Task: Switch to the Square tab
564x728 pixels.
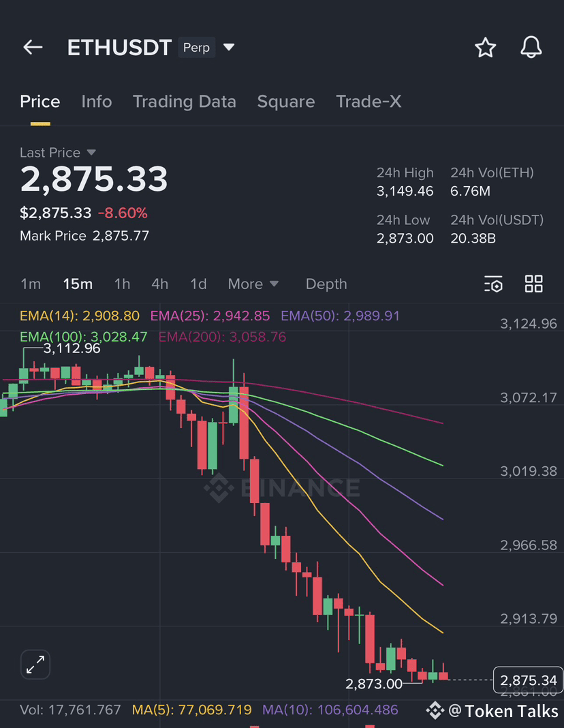Action: tap(285, 101)
